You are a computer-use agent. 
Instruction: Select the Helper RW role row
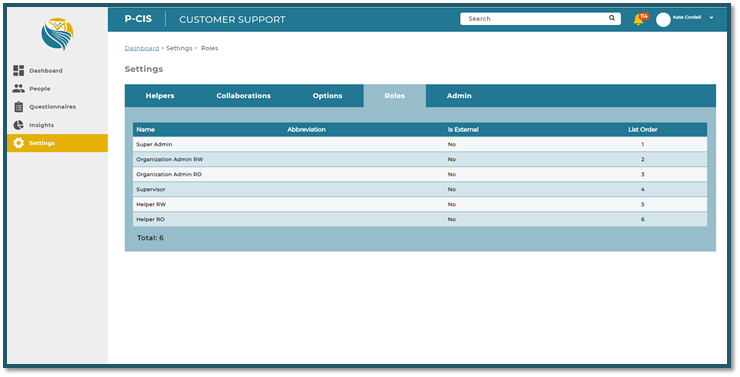(x=420, y=204)
